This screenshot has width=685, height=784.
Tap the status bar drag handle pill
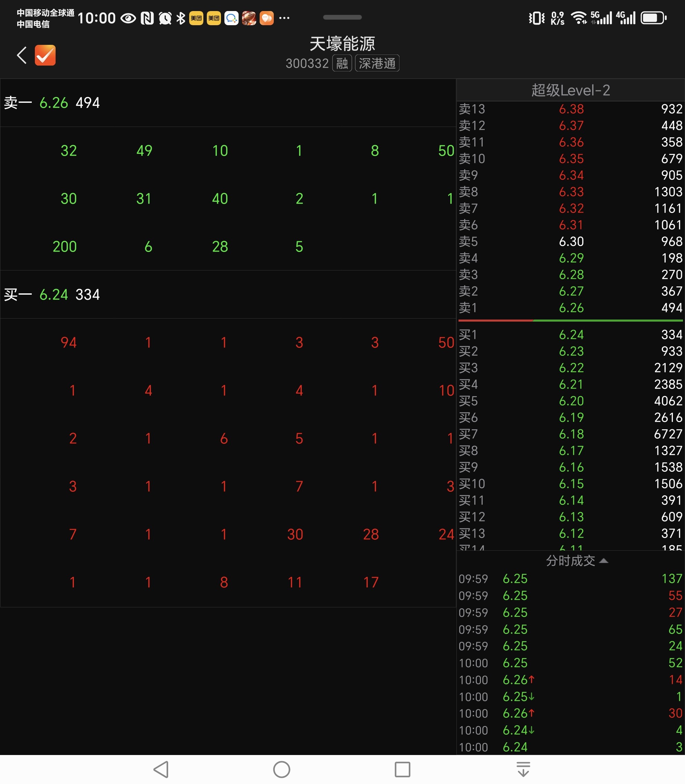point(342,17)
